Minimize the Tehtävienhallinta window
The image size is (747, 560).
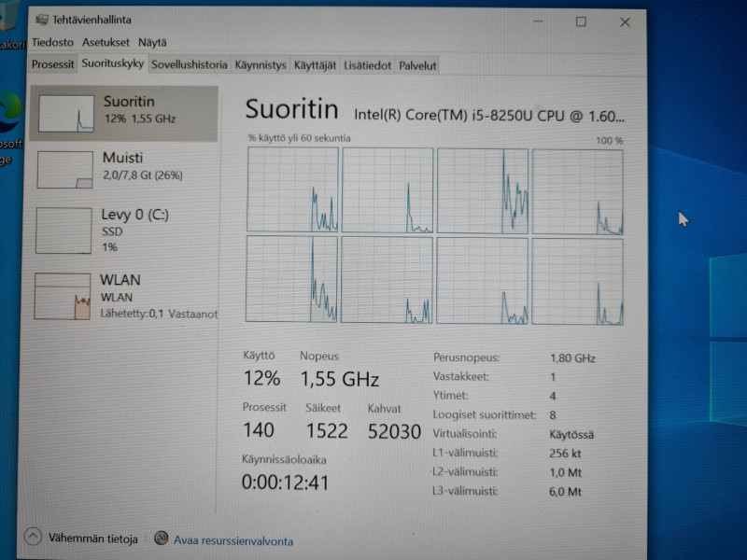pyautogui.click(x=538, y=21)
